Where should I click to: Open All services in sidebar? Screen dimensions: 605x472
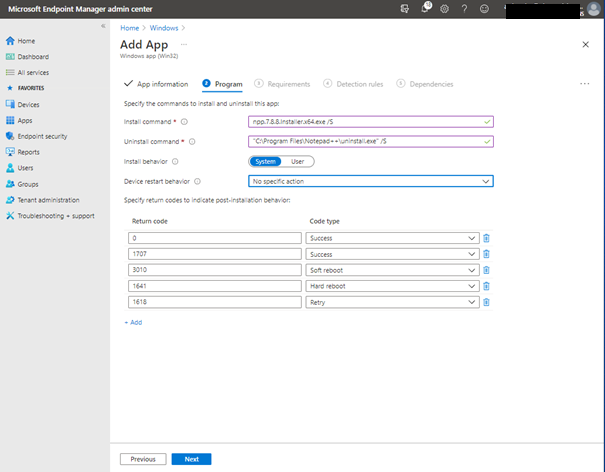[x=27, y=73]
